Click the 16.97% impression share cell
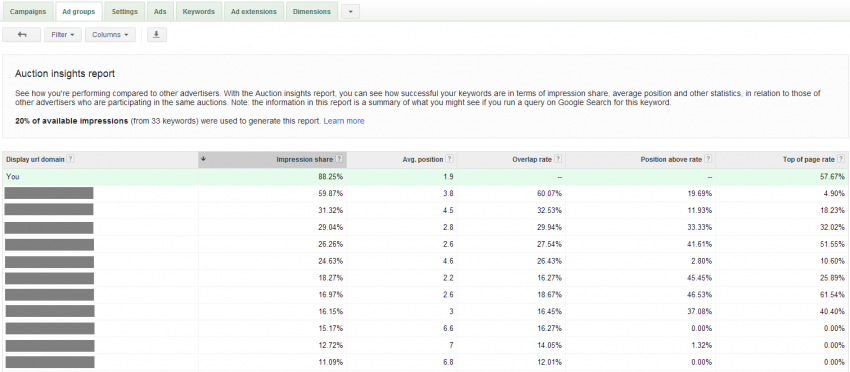This screenshot has height=372, width=850. (331, 295)
